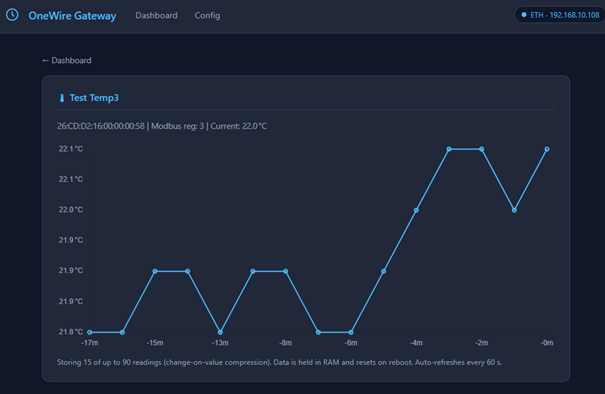This screenshot has height=394, width=605.
Task: Select the chart data point at -17m
Action: (90, 332)
